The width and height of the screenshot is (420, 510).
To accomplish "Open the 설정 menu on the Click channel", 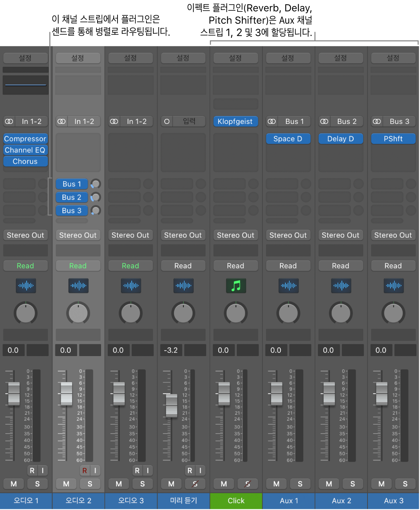I will click(x=235, y=58).
